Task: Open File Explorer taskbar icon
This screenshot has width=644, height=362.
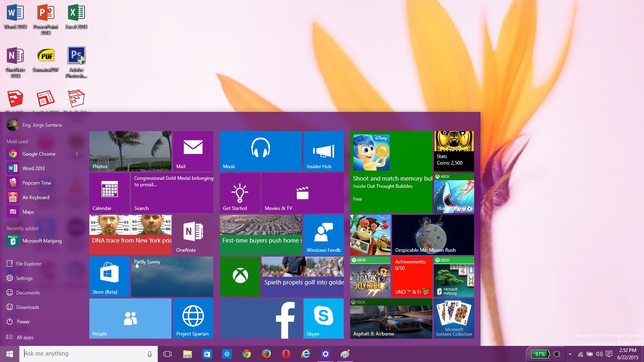Action: 187,354
